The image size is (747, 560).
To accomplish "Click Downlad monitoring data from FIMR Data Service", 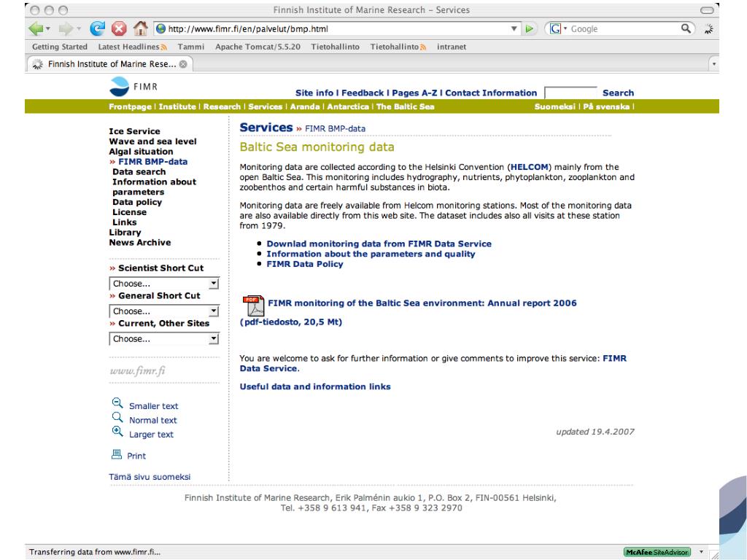I will 379,244.
